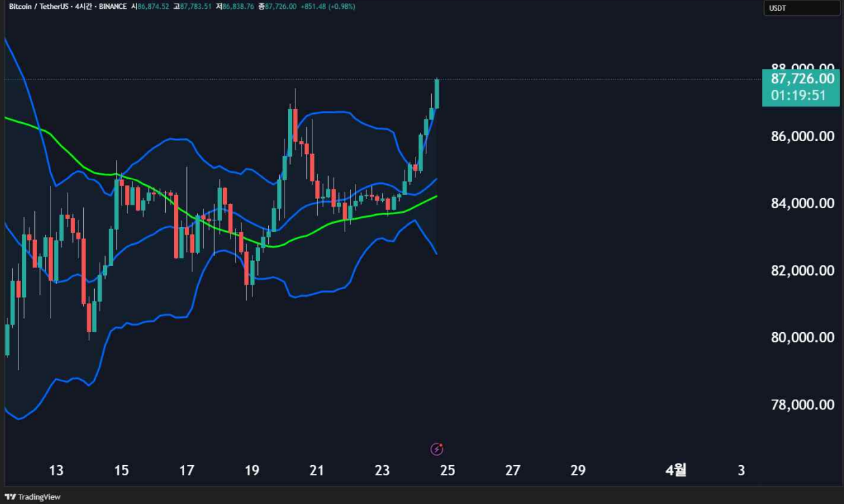Click the date label 21 on time axis

click(317, 471)
